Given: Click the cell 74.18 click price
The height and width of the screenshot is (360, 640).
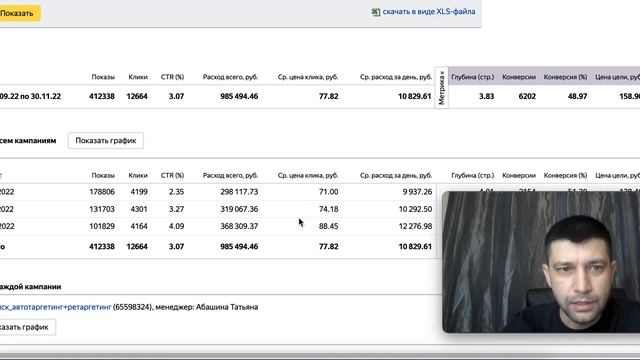Looking at the screenshot, I should coord(329,209).
